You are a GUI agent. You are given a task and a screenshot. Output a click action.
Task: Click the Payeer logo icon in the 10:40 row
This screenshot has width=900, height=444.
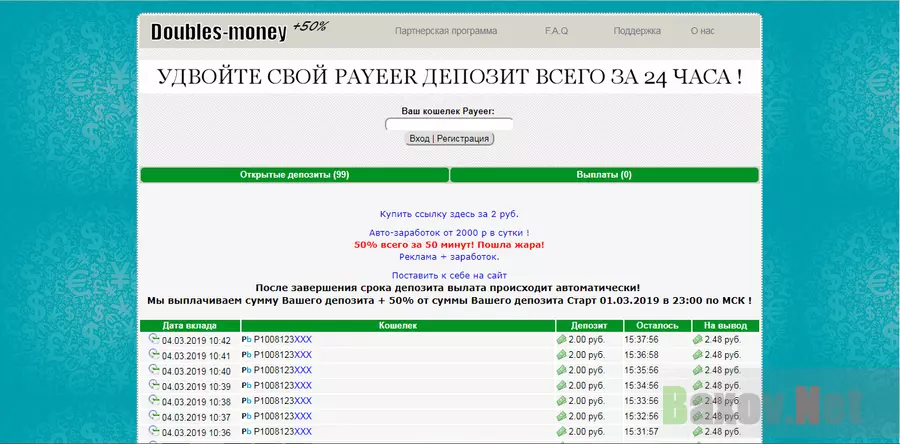tap(247, 370)
